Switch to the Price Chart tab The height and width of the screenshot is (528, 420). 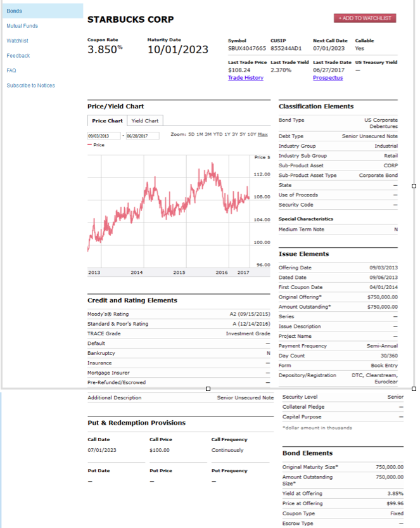(x=107, y=120)
